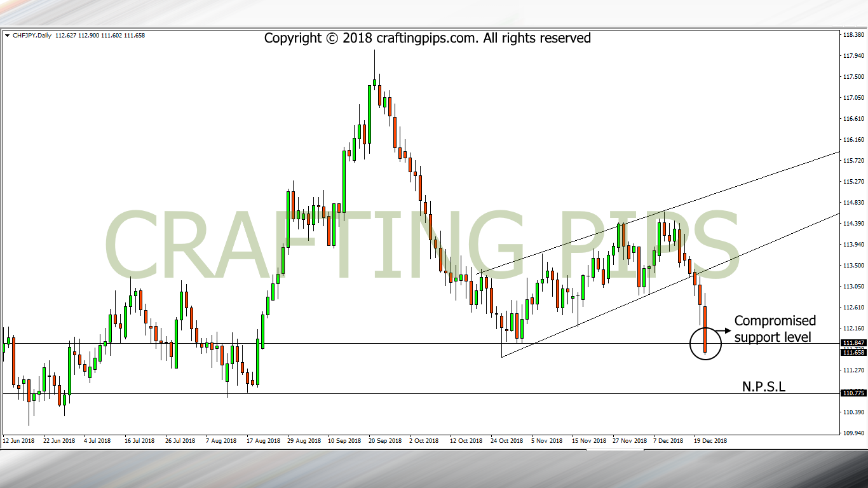The image size is (868, 488).
Task: Select the 'Compromised support level' text label
Action: (775, 329)
